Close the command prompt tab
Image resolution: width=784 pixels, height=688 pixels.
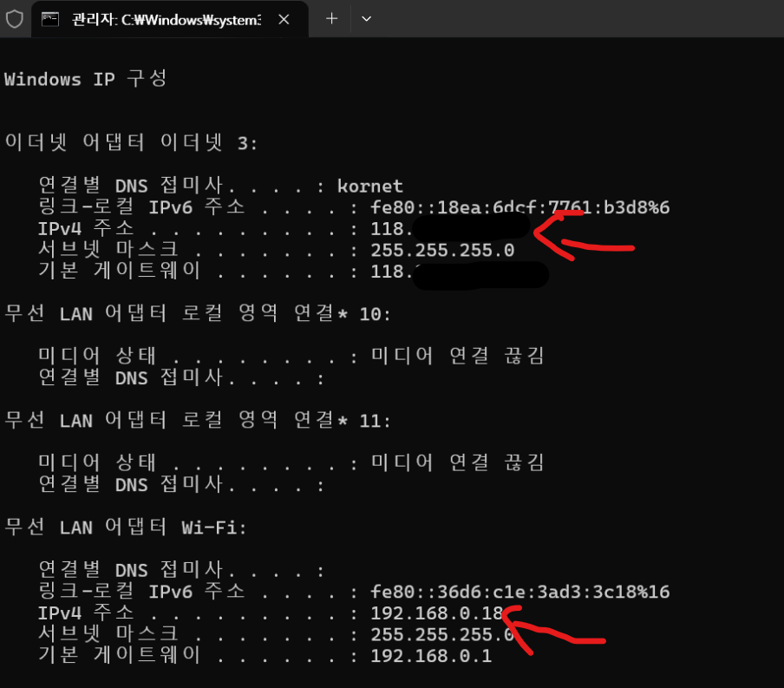[x=284, y=19]
